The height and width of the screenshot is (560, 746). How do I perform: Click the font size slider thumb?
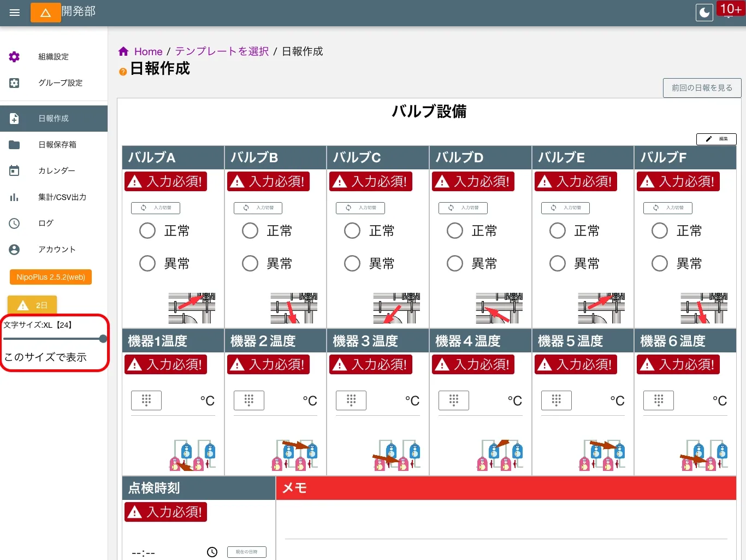[103, 339]
